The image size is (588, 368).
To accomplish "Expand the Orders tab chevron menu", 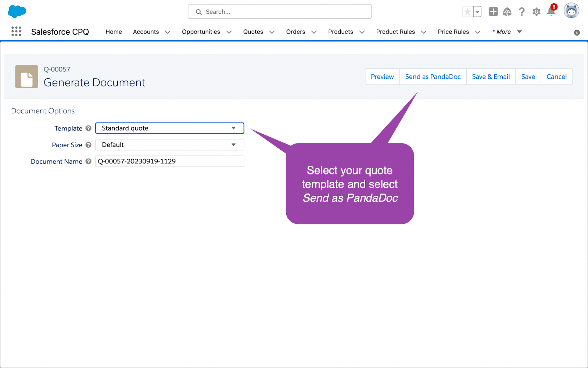I will 314,32.
